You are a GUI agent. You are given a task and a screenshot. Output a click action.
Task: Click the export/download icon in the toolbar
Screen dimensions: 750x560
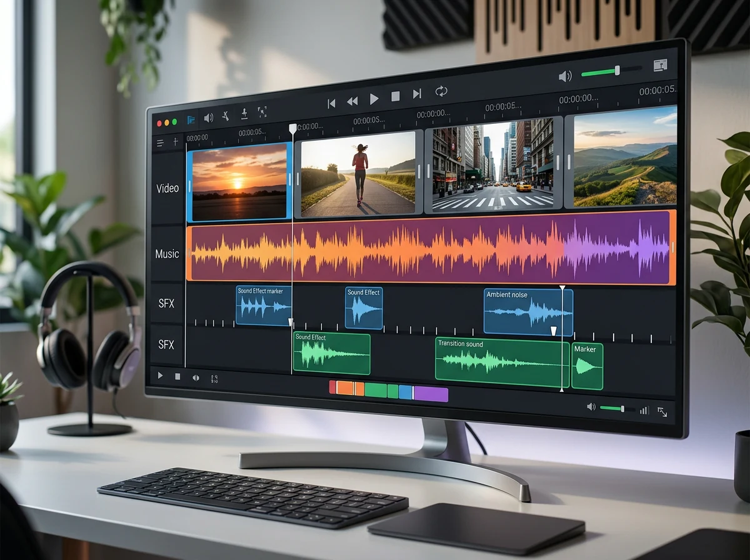click(x=244, y=113)
